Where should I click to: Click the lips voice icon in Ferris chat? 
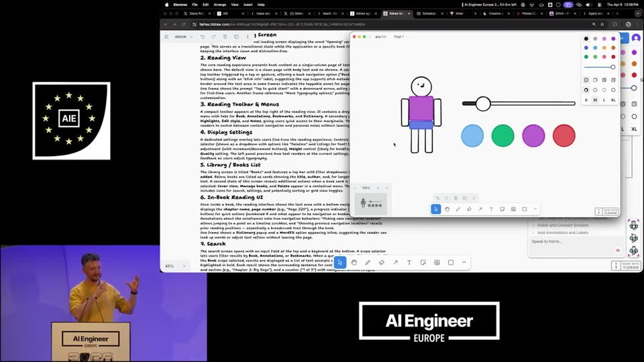(x=618, y=250)
